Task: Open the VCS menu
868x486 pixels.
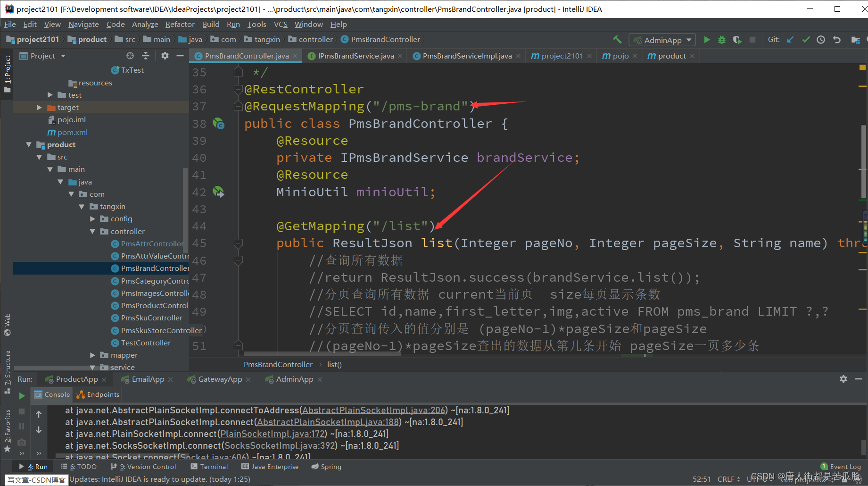Action: click(281, 25)
